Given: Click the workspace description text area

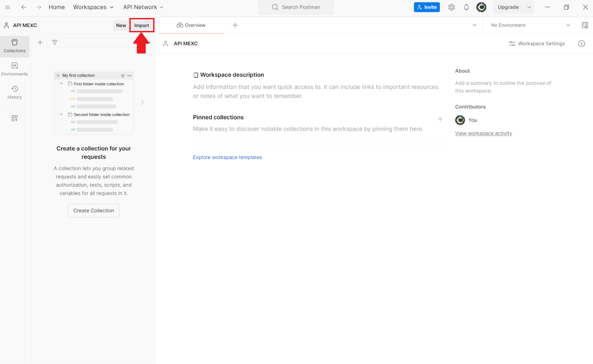Looking at the screenshot, I should [x=315, y=91].
